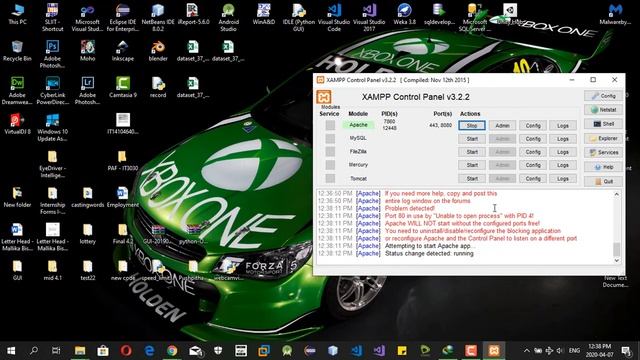Open the FileZilla Config menu

click(533, 152)
